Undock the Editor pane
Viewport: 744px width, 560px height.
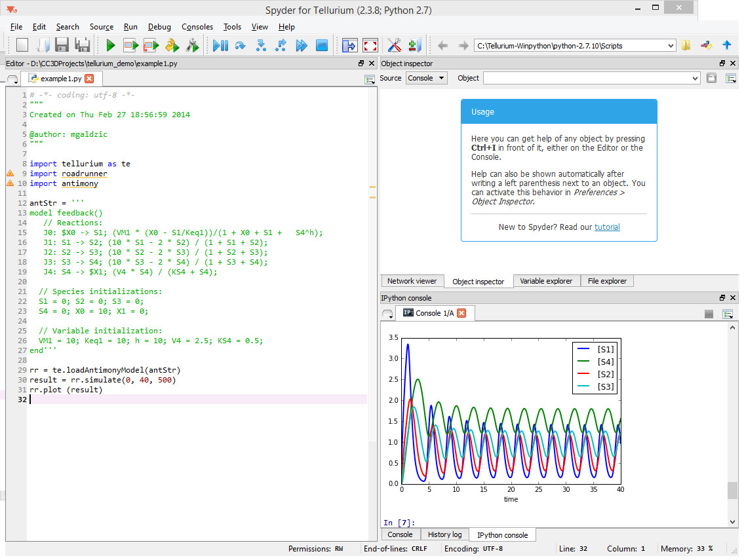pyautogui.click(x=361, y=63)
